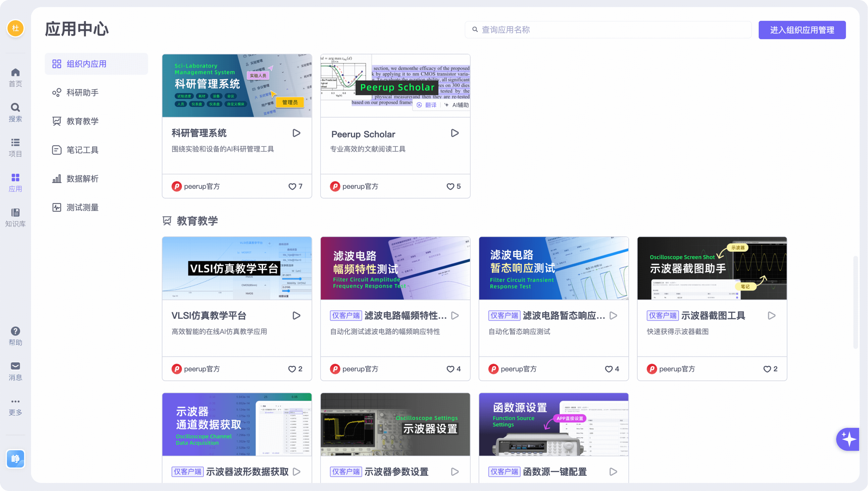Image resolution: width=868 pixels, height=491 pixels.
Task: Select the 科研助手 category
Action: pos(82,93)
